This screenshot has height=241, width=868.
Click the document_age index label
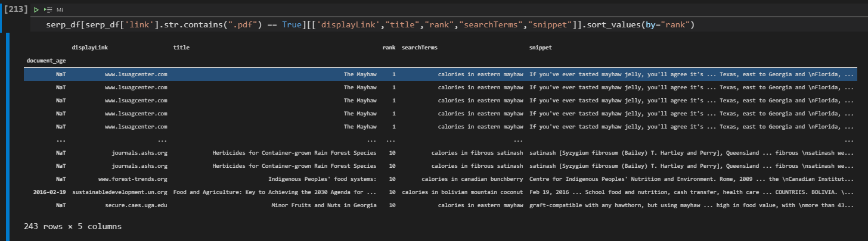coord(46,61)
